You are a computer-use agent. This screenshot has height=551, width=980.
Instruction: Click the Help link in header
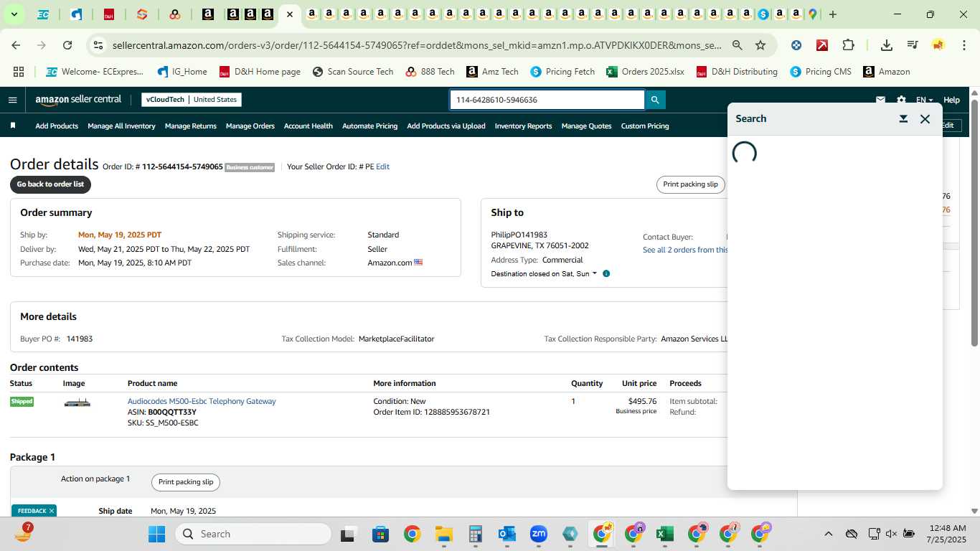pos(951,100)
